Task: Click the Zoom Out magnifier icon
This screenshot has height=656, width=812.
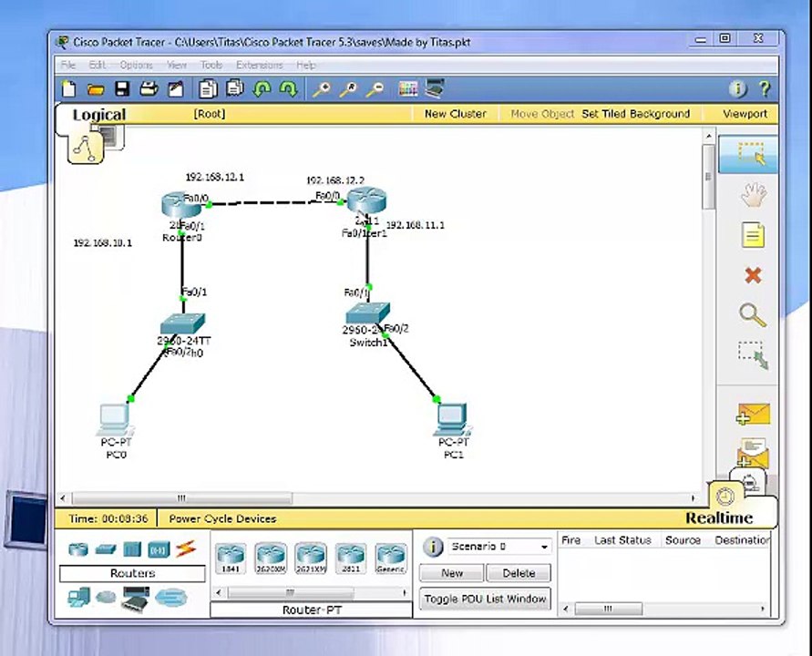Action: pos(375,89)
